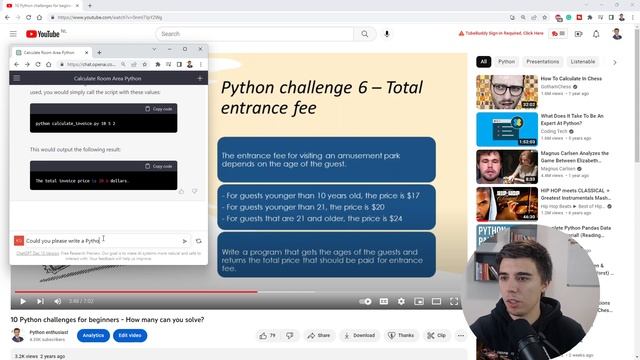Viewport: 640px width, 360px height.
Task: Regenerate response icon beside send
Action: [x=198, y=241]
